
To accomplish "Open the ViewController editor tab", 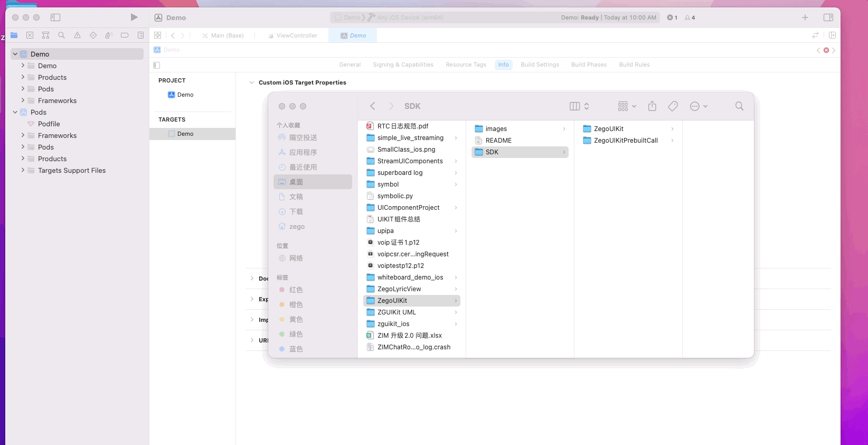I will (292, 35).
